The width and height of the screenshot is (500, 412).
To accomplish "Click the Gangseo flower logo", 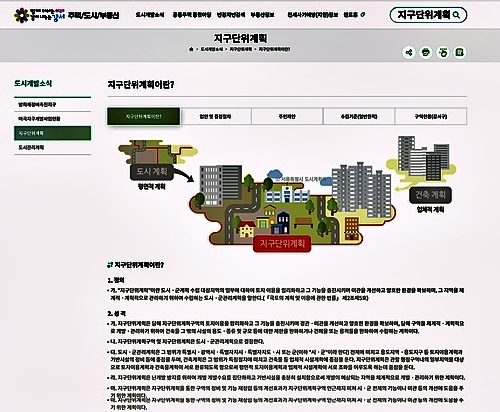I will click(22, 15).
